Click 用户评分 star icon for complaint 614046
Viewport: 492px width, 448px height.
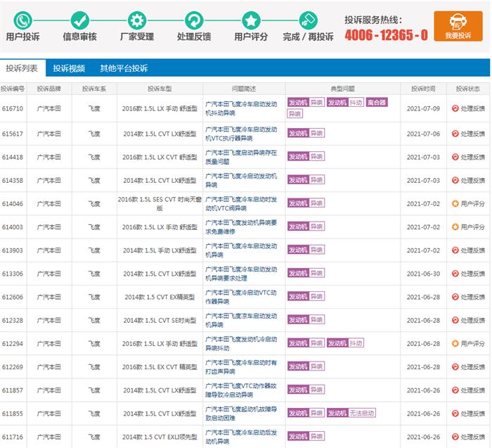tap(455, 203)
